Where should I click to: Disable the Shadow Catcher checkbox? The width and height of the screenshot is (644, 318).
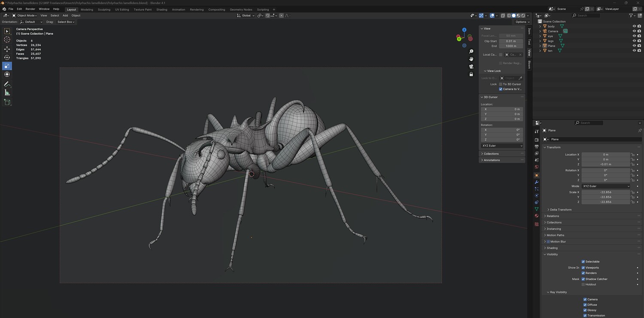[x=583, y=279]
